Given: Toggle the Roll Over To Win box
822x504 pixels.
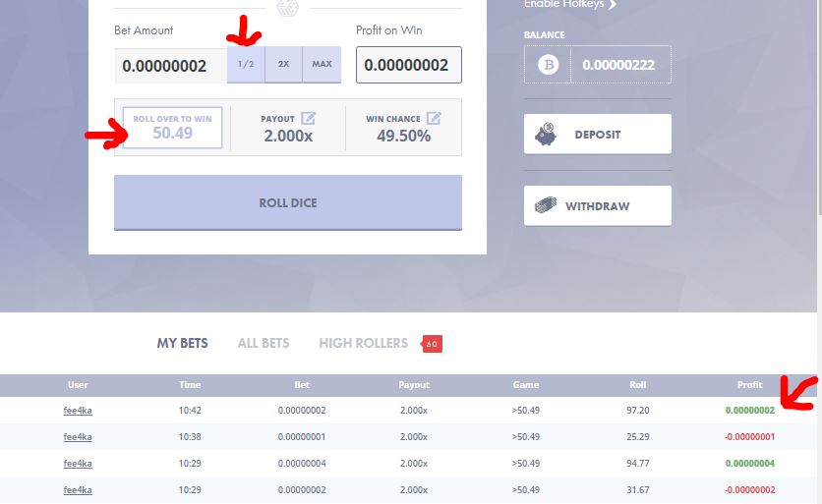Looking at the screenshot, I should [172, 127].
